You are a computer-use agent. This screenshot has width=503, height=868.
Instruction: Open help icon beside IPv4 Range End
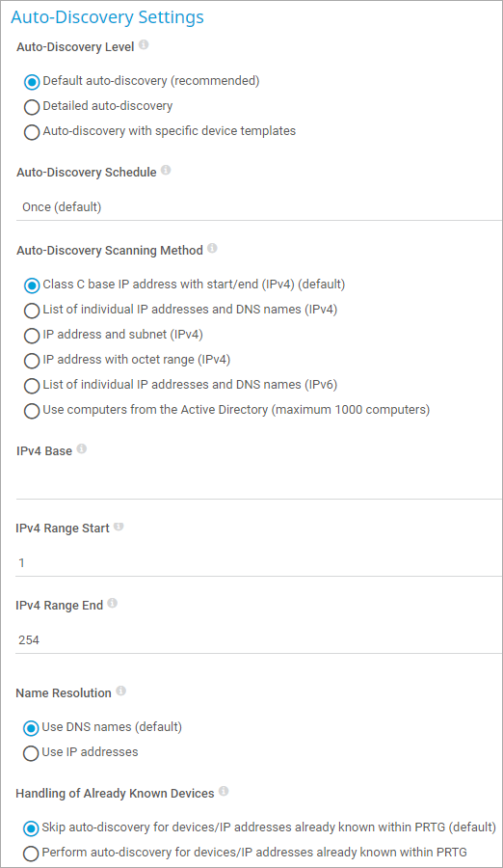(x=113, y=603)
